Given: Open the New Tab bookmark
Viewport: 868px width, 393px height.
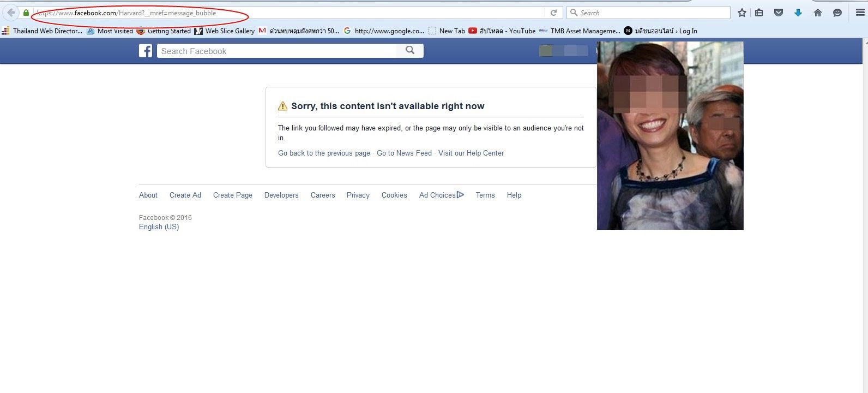Looking at the screenshot, I should (x=447, y=31).
